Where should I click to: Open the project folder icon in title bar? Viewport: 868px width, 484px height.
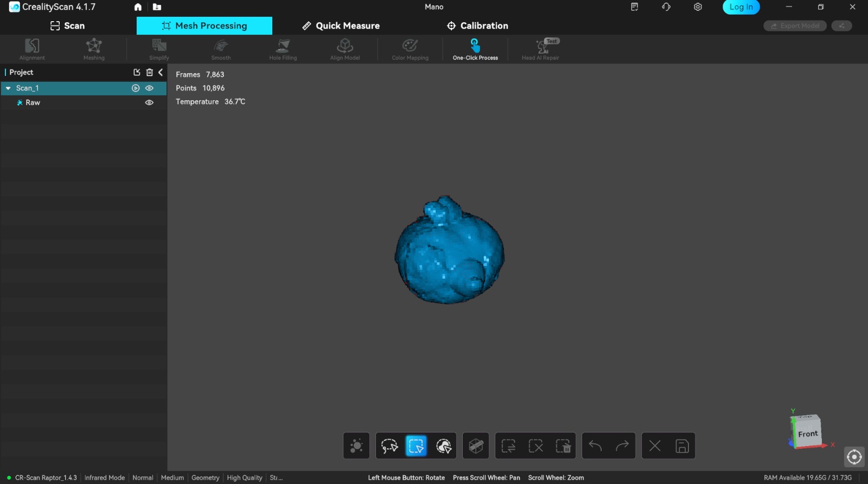[157, 7]
